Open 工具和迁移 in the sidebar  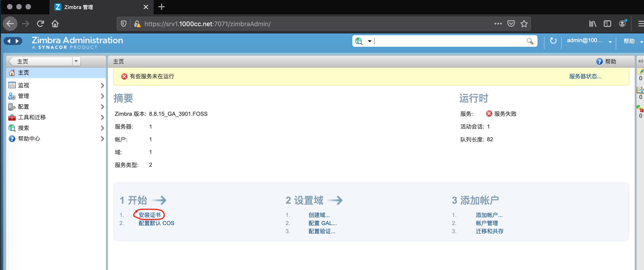click(32, 117)
